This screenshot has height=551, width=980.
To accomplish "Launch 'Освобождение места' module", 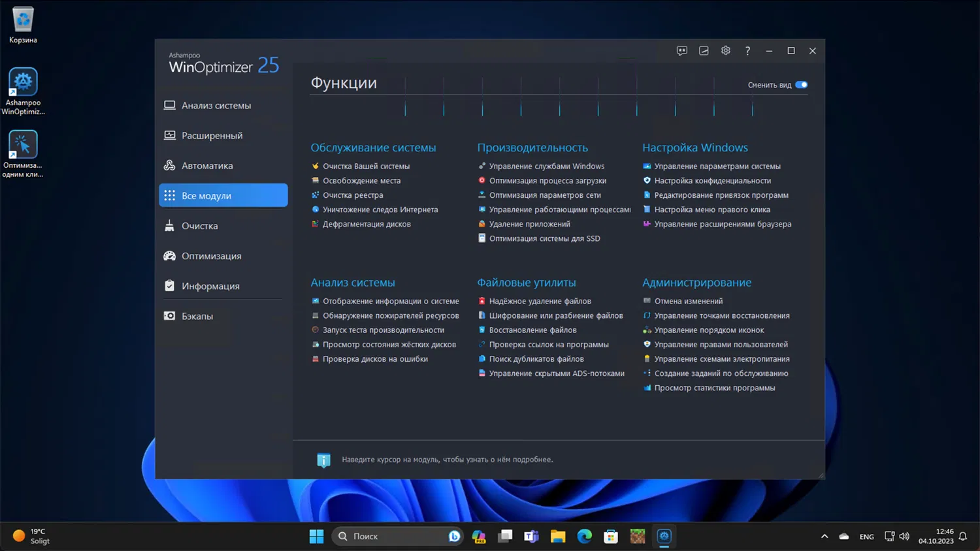I will coord(361,181).
